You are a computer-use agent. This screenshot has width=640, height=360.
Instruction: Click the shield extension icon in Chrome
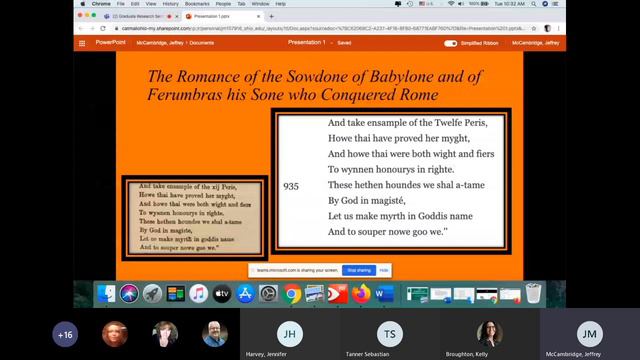click(x=547, y=29)
